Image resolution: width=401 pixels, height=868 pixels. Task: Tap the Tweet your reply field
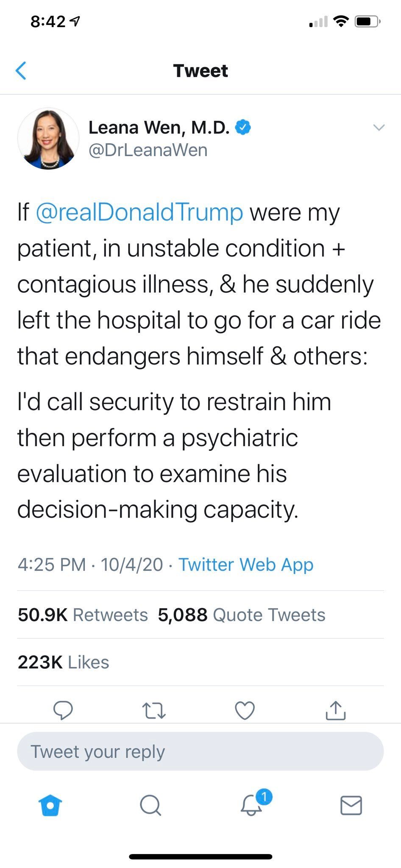pyautogui.click(x=200, y=751)
